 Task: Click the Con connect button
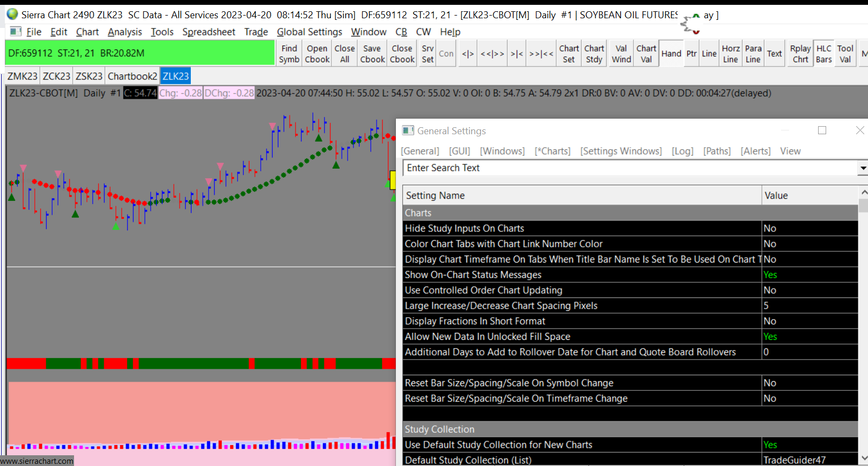pyautogui.click(x=446, y=54)
